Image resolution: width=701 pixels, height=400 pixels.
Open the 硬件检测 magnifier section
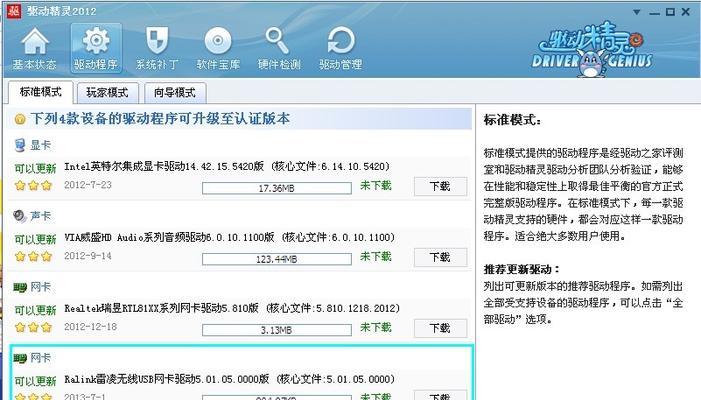(279, 49)
